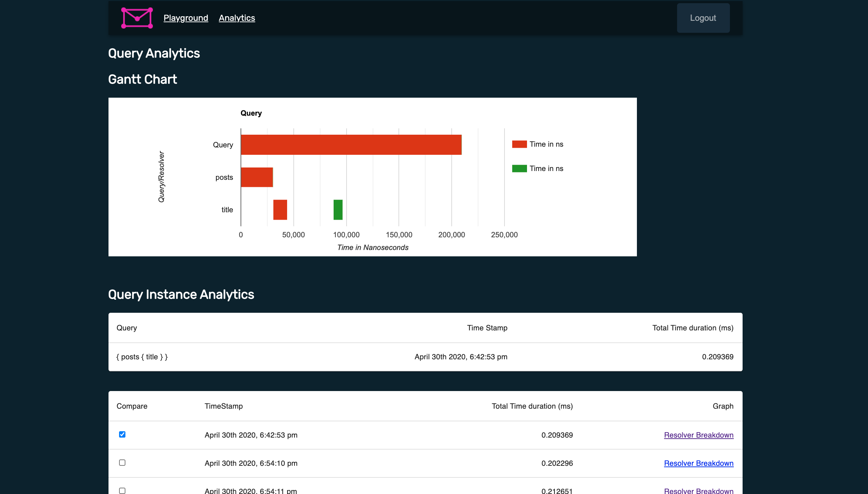Click the green title bar segment
Viewport: 868px width, 494px height.
pos(338,210)
